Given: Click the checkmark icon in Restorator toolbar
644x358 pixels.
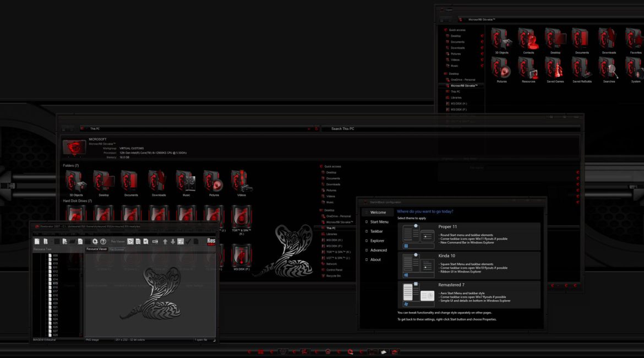Looking at the screenshot, I should 188,241.
